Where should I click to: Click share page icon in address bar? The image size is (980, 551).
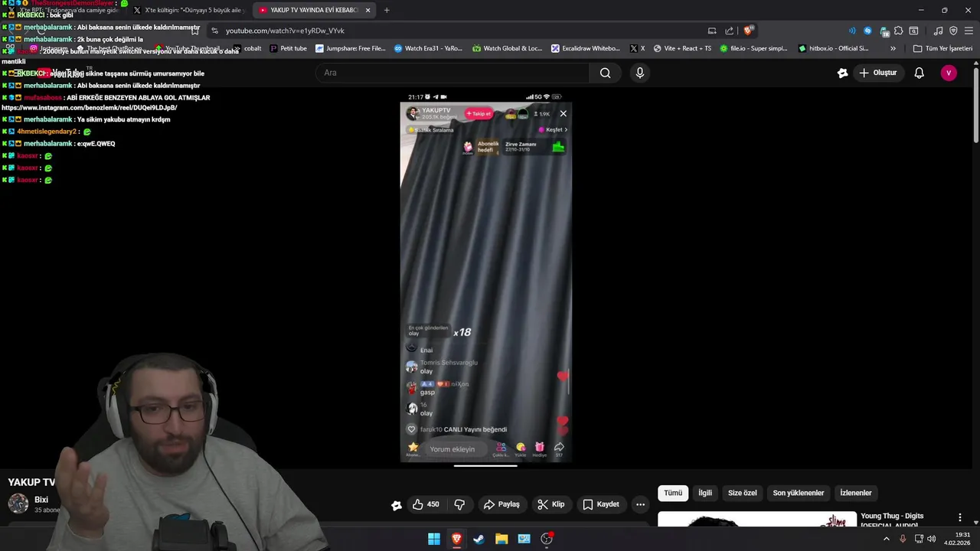(x=729, y=31)
